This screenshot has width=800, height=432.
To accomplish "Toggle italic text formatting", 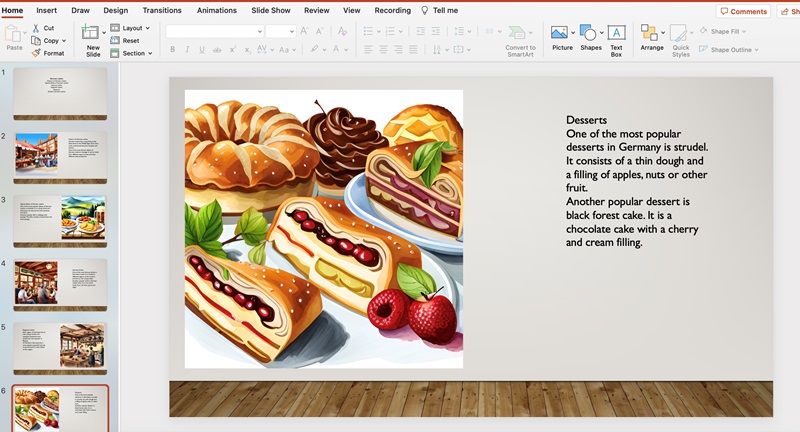I will [187, 49].
